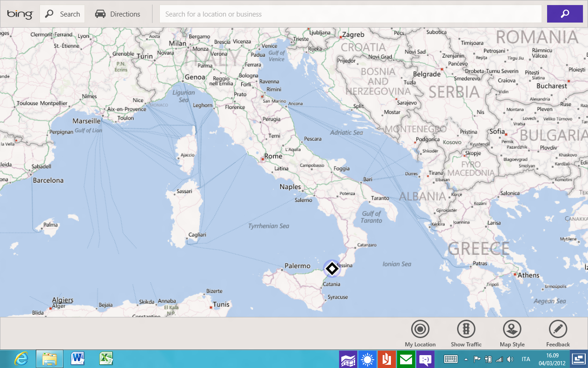This screenshot has width=588, height=368.
Task: Click the network signal tray icon
Action: (x=499, y=359)
